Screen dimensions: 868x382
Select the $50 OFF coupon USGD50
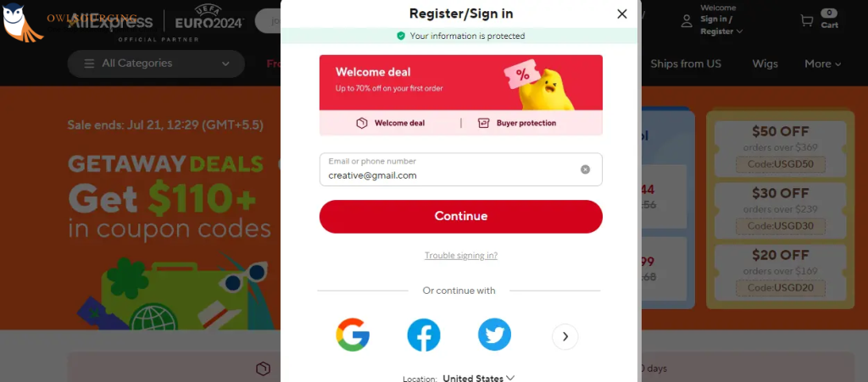(780, 147)
